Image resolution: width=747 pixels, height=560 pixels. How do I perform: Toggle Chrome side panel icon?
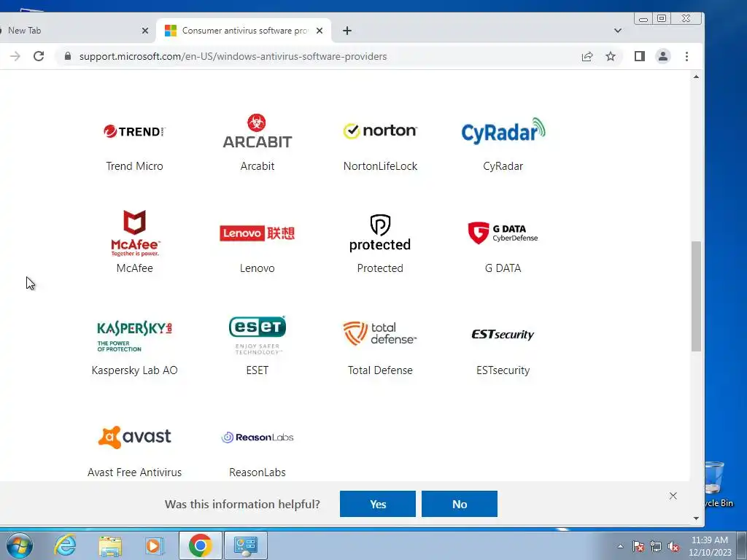pyautogui.click(x=639, y=56)
